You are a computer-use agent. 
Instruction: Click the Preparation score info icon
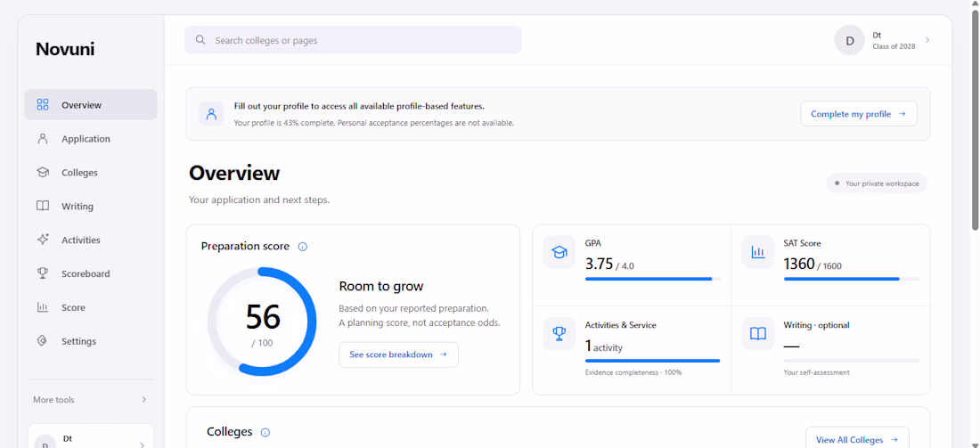pos(303,247)
